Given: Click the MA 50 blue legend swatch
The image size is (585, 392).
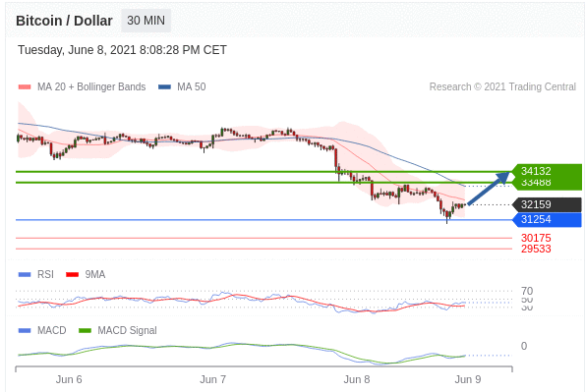Looking at the screenshot, I should click(164, 86).
